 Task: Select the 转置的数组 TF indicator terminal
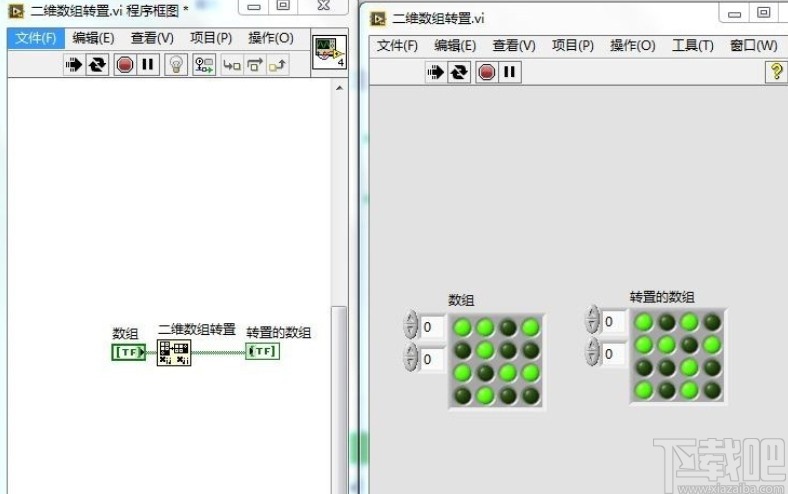point(262,351)
